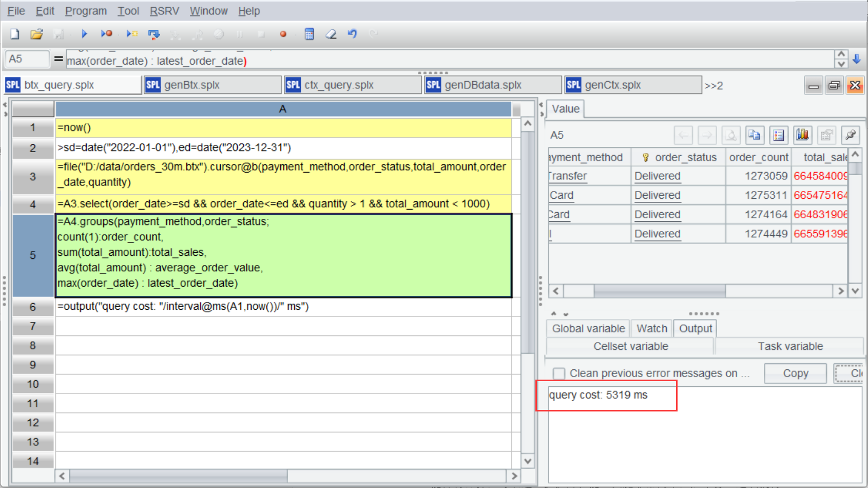Click the pin icon in Value panel
Image resolution: width=868 pixels, height=488 pixels.
[851, 135]
